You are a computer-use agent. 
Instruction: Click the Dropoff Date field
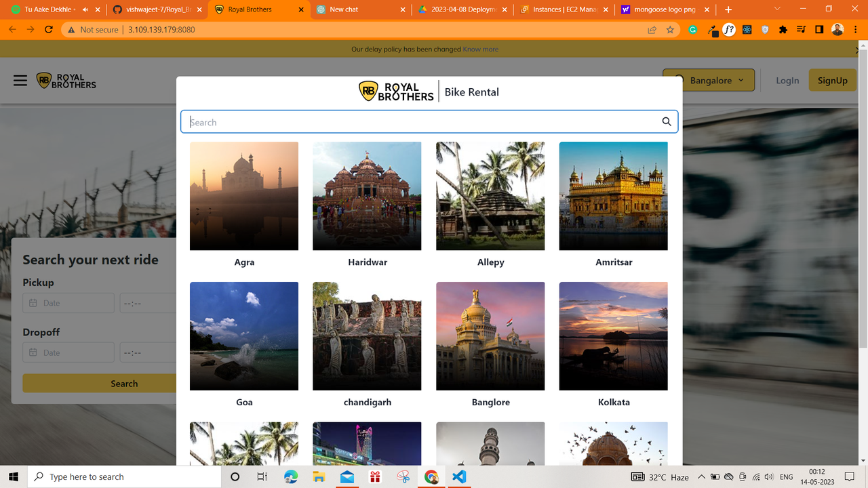coord(68,352)
